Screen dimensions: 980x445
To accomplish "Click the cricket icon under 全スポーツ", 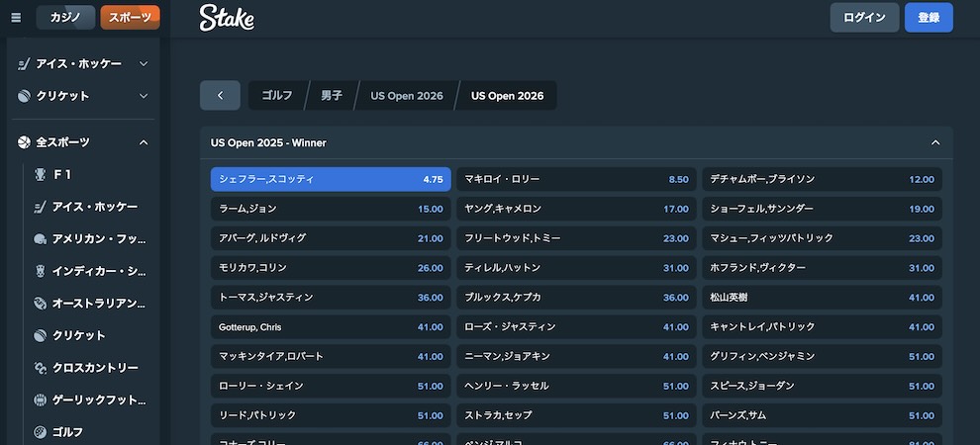I will pos(40,335).
